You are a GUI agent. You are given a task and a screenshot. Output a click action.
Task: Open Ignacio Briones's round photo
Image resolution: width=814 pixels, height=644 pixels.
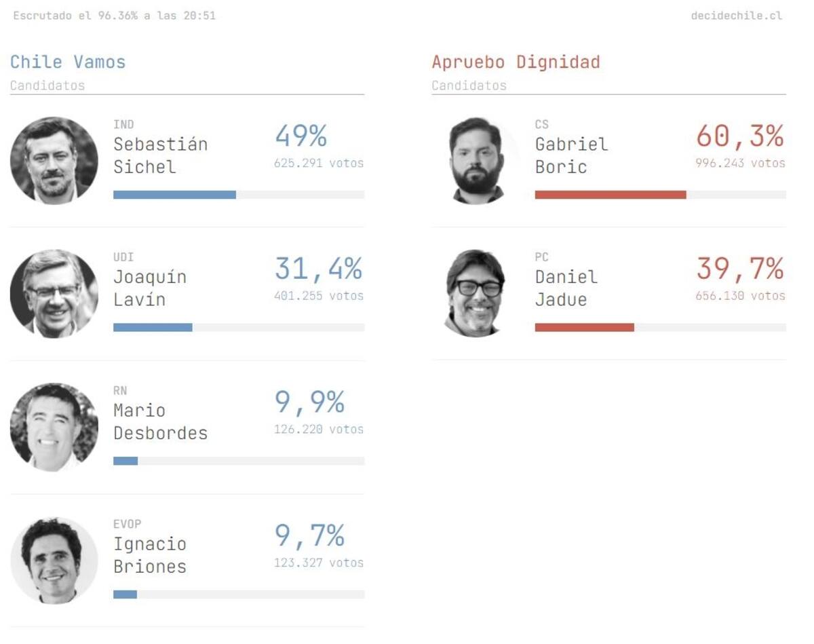pos(54,561)
